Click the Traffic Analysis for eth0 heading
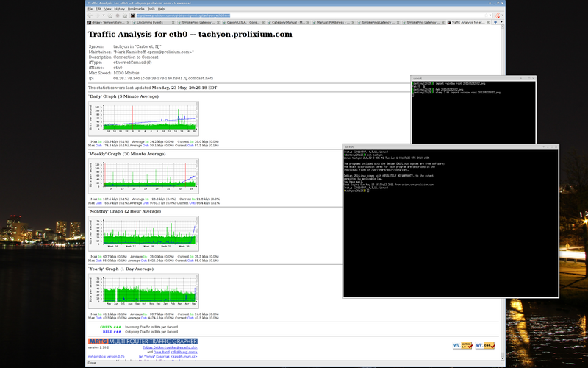Viewport: 588px width, 368px height. [190, 34]
